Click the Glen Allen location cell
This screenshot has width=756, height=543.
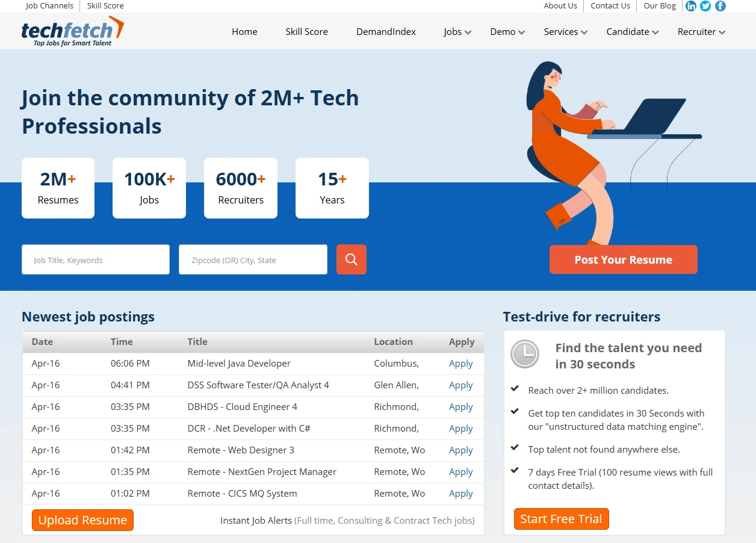click(x=396, y=385)
